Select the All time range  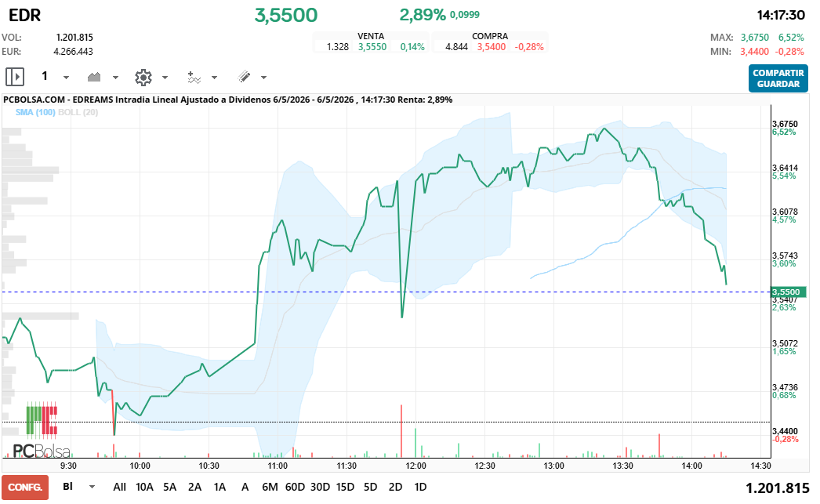[x=119, y=488]
